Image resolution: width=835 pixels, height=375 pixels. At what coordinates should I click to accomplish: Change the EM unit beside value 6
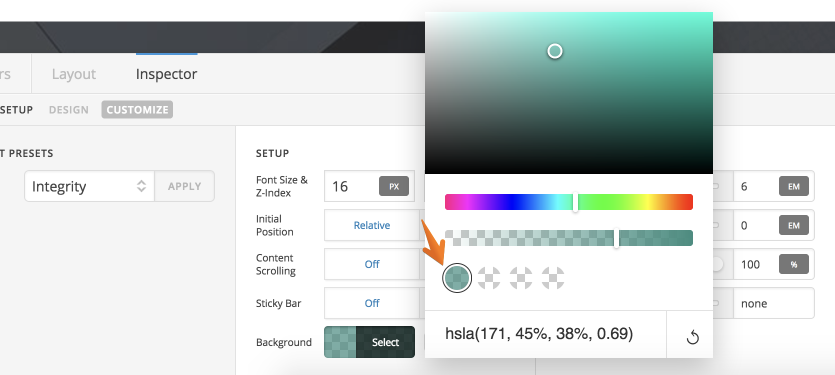click(x=793, y=186)
